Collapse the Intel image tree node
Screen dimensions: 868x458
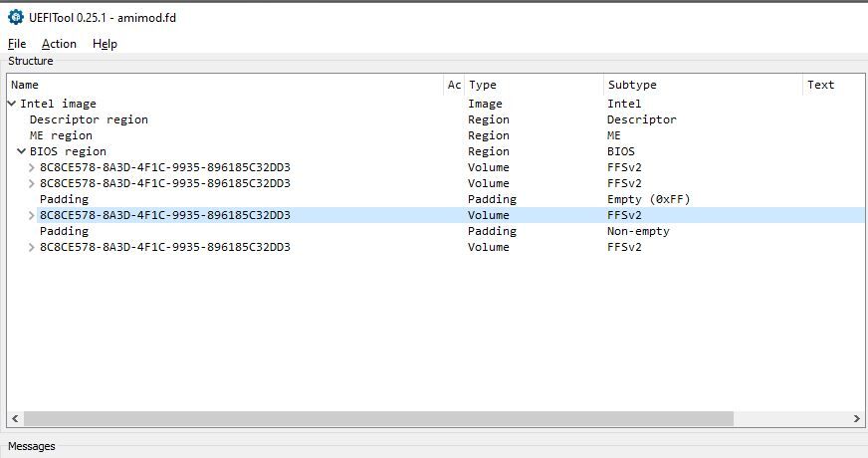[x=12, y=104]
